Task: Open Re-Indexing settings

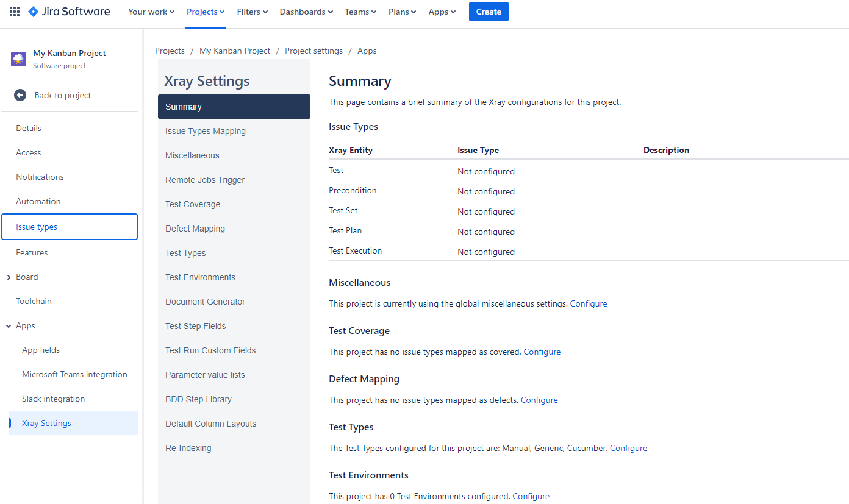Action: pyautogui.click(x=234, y=448)
